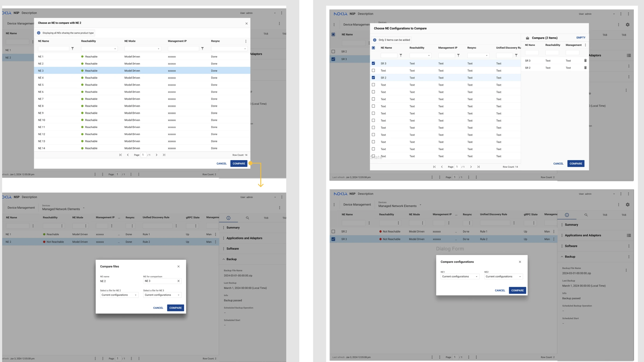Go to next page in NE 2 comparison dialog
This screenshot has width=644, height=362.
[156, 155]
